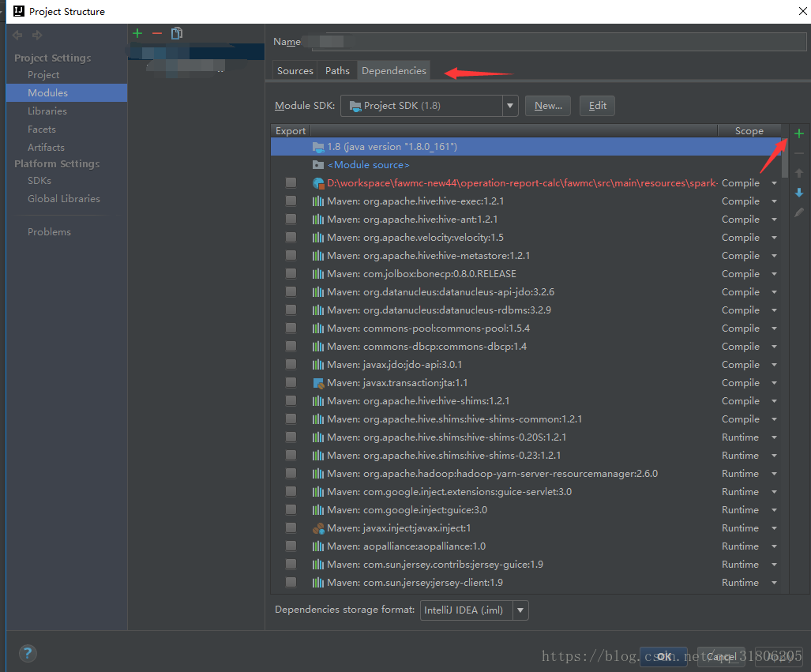Switch to the Paths tab
Screen dimensions: 811x672
coord(337,71)
